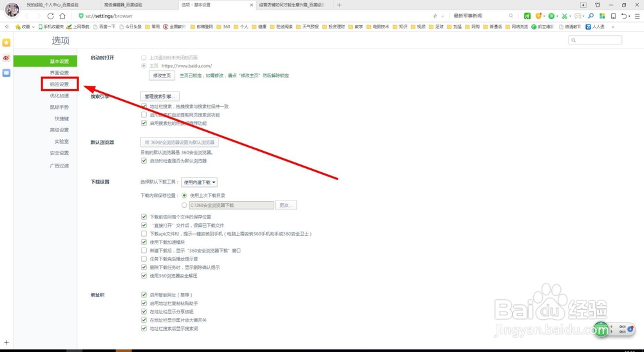
Task: Click the floating green accelerator ball
Action: coord(601,329)
